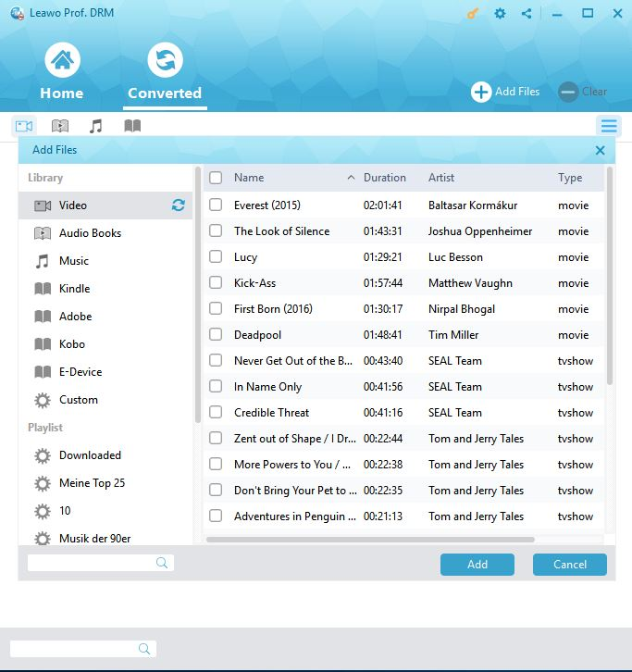
Task: Click the Cancel button
Action: 570,565
